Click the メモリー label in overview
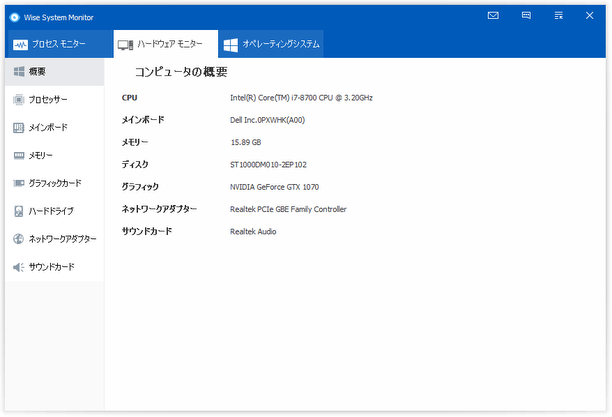Viewport: 612px width, 417px height. click(135, 142)
